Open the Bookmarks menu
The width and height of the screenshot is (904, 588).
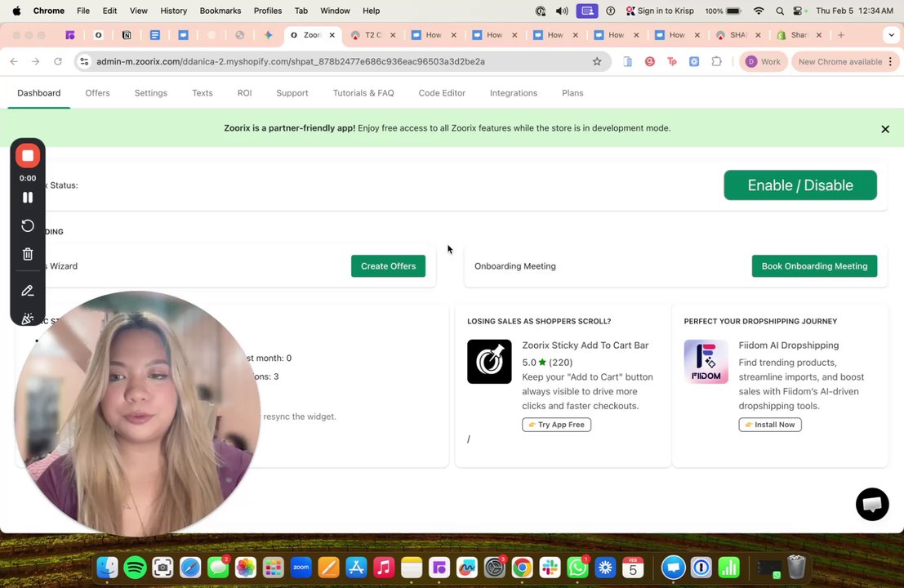pyautogui.click(x=220, y=11)
